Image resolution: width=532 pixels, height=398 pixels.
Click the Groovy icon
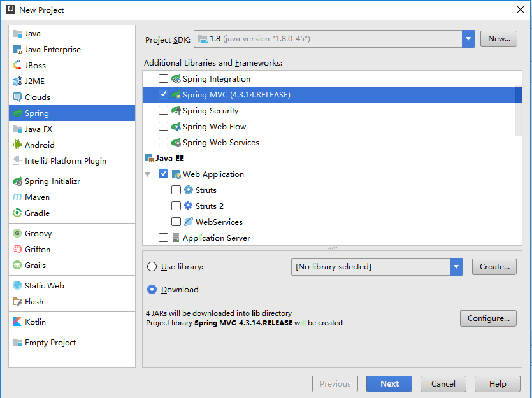pos(17,233)
